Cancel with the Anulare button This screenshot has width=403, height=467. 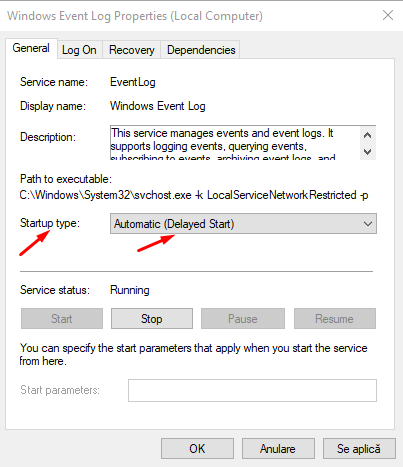point(278,449)
